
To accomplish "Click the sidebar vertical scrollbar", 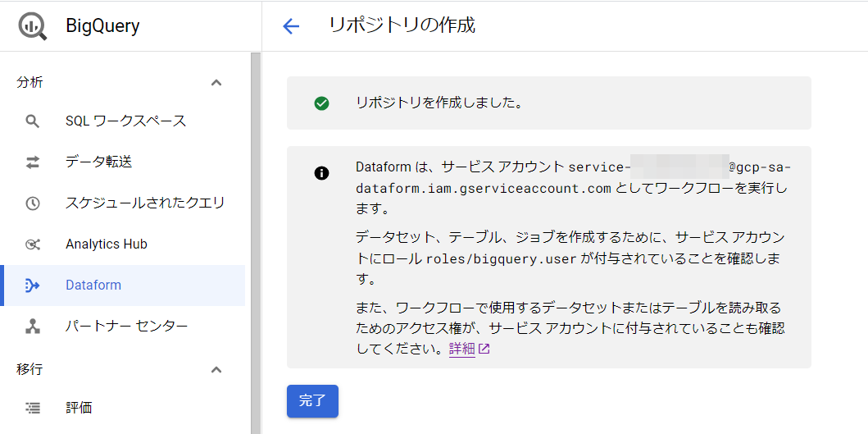I will 255,243.
